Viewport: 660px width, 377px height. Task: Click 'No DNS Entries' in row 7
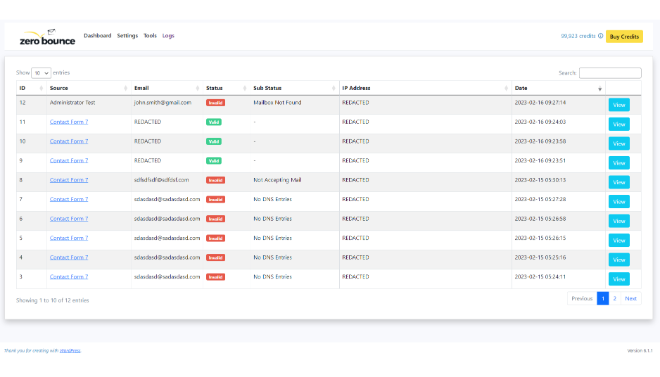pos(272,199)
